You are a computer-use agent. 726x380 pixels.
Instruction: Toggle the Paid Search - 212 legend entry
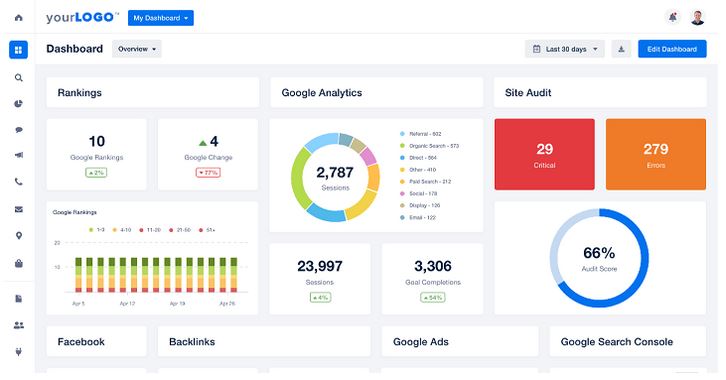(x=425, y=181)
